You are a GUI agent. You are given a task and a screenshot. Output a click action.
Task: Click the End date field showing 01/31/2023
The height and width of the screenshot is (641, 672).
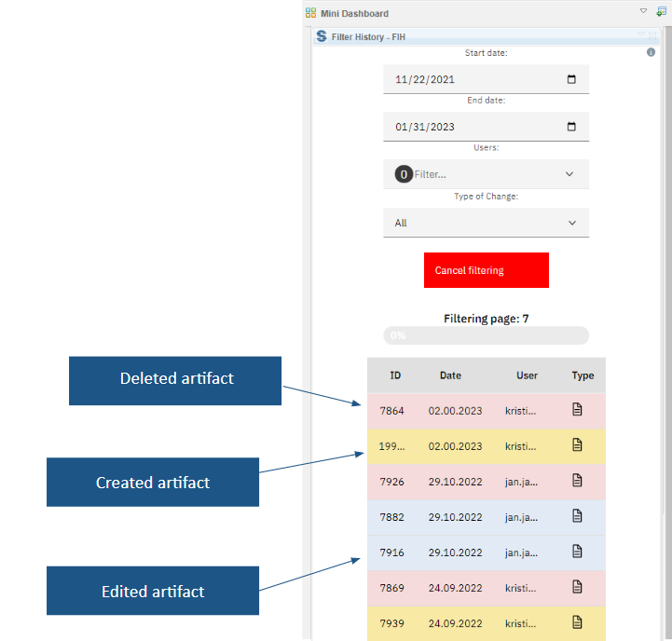[486, 127]
